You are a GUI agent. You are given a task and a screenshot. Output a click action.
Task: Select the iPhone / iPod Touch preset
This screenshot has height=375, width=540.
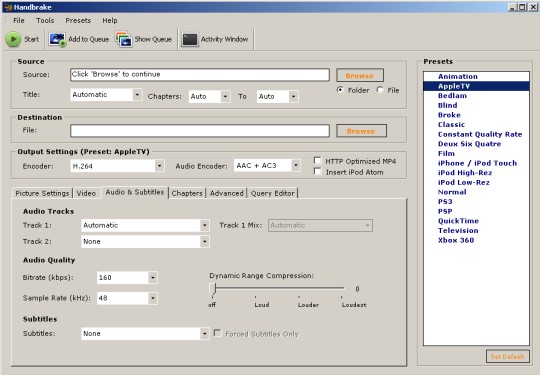(x=477, y=163)
